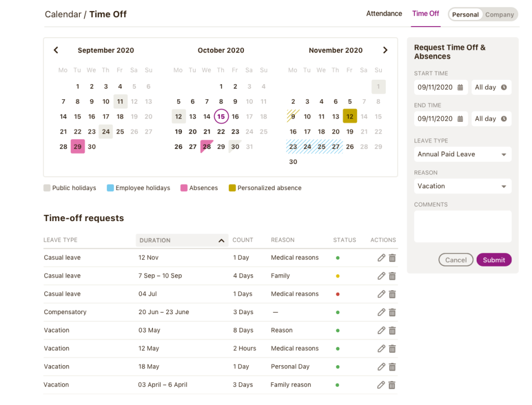532x405 pixels.
Task: Delete the 03 May Vacation request
Action: [x=392, y=330]
